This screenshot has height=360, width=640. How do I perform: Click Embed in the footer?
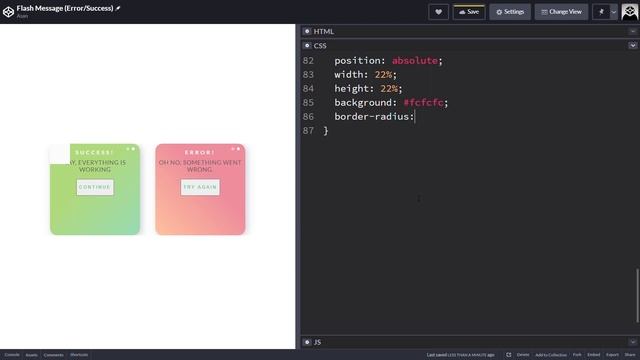click(593, 355)
